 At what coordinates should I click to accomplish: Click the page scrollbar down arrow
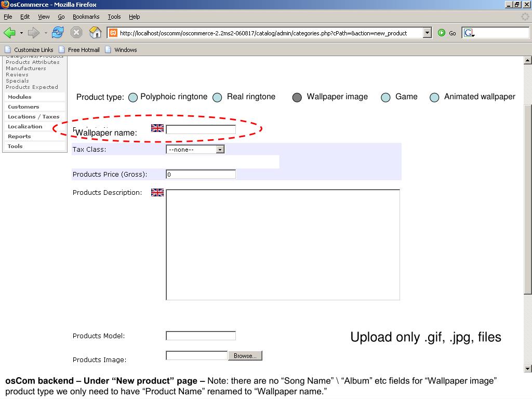coord(528,368)
